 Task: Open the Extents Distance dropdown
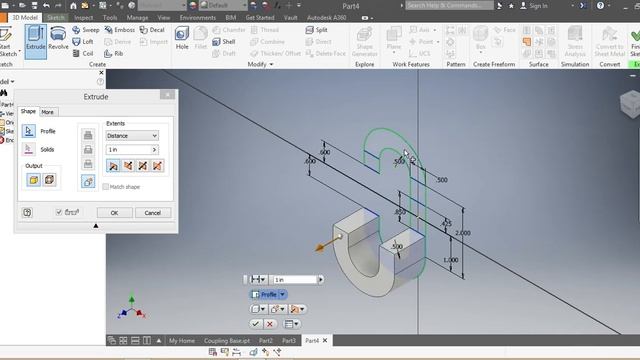(x=132, y=136)
